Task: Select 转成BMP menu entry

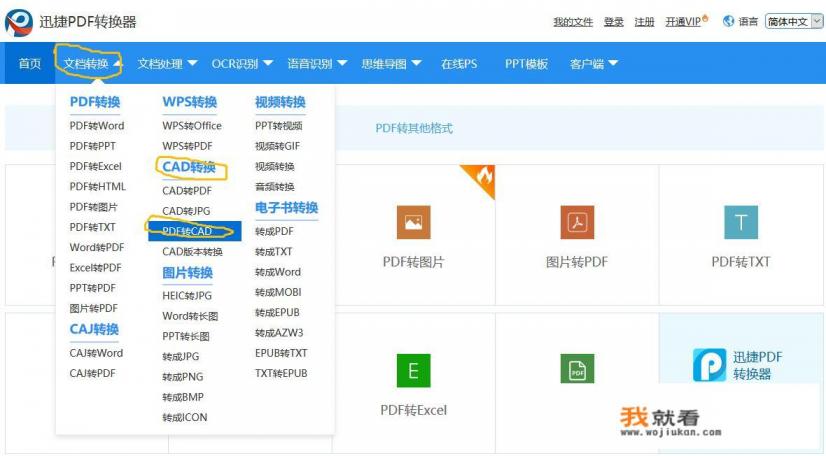Action: 183,397
